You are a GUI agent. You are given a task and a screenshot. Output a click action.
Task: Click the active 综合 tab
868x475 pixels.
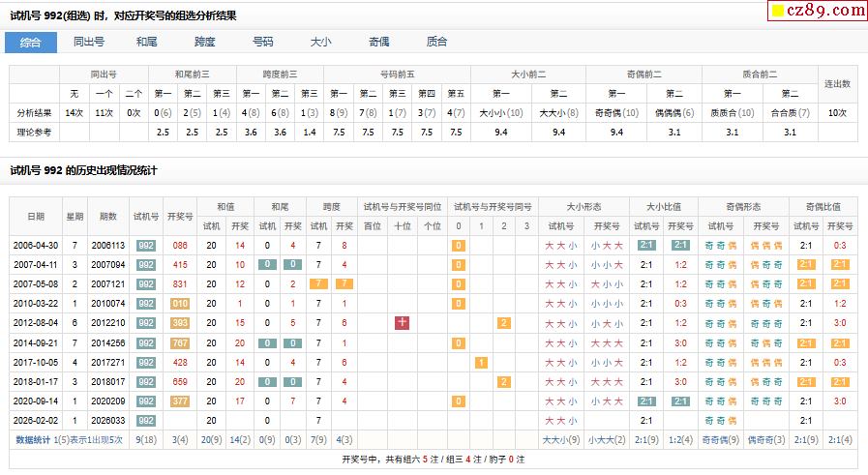pyautogui.click(x=31, y=43)
